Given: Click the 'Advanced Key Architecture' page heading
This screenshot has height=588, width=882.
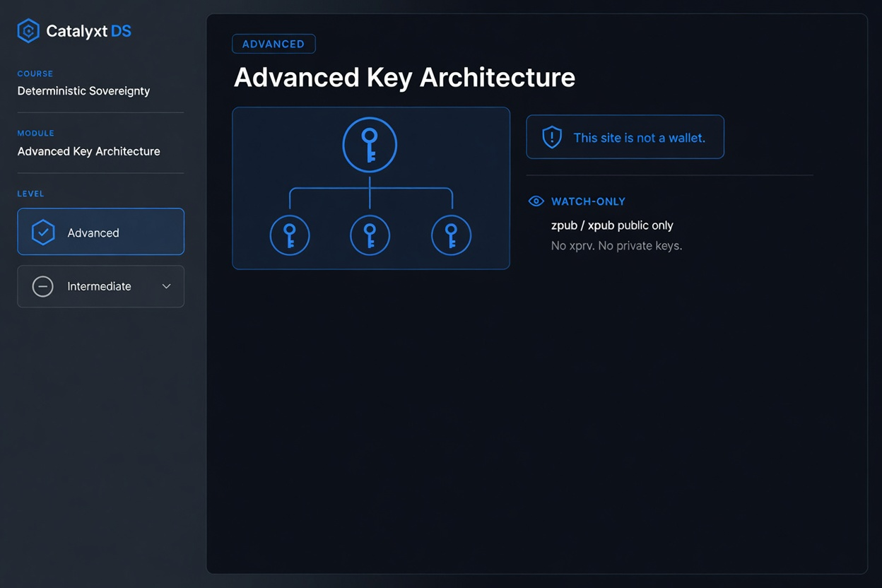Looking at the screenshot, I should (404, 77).
